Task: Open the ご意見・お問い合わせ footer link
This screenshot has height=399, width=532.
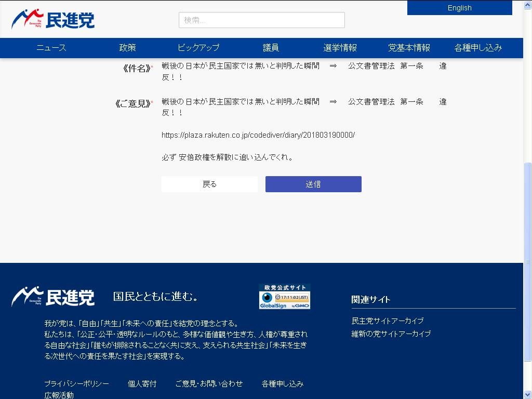Action: click(209, 383)
